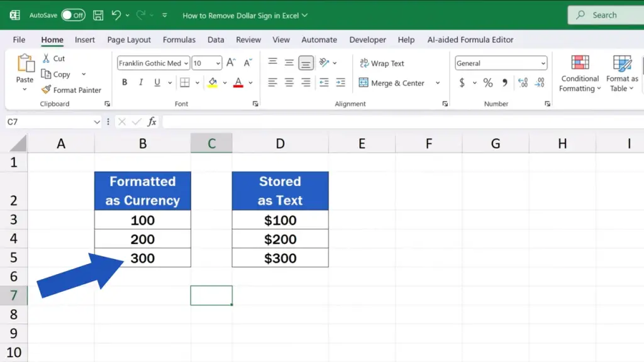Click the Center align icon
Screen dimensions: 644x362
coord(289,83)
